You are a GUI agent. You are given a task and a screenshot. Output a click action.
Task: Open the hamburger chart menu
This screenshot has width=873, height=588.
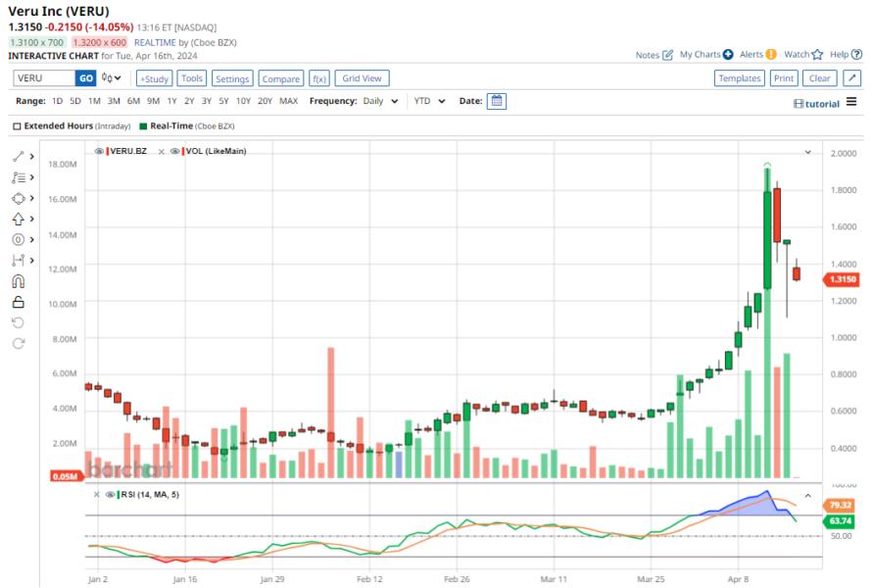(x=851, y=102)
